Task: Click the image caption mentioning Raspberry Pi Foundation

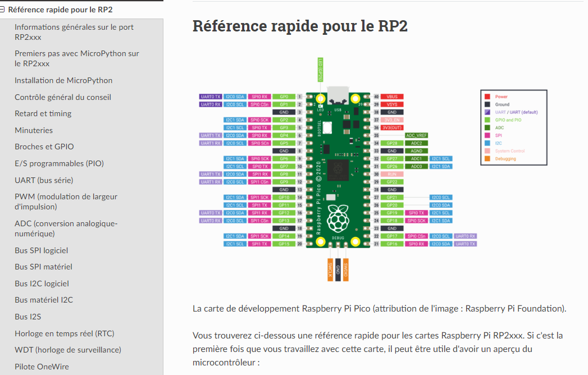Action: click(379, 309)
